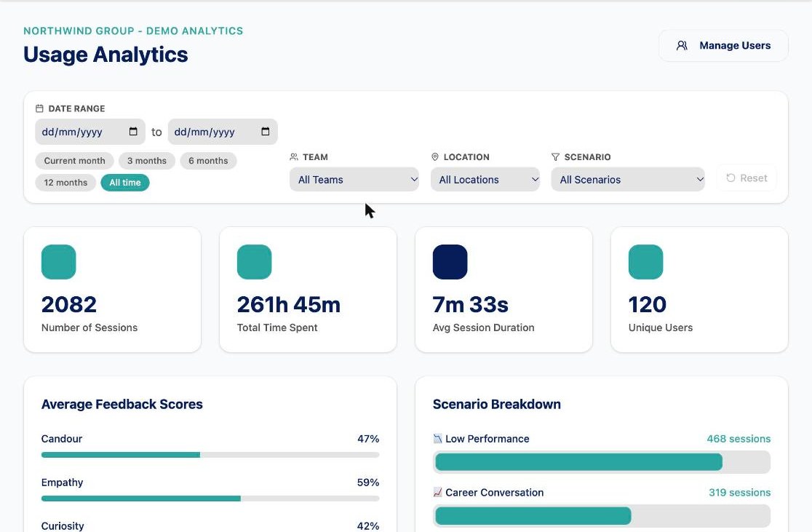Open the end date calendar picker icon

click(x=265, y=132)
